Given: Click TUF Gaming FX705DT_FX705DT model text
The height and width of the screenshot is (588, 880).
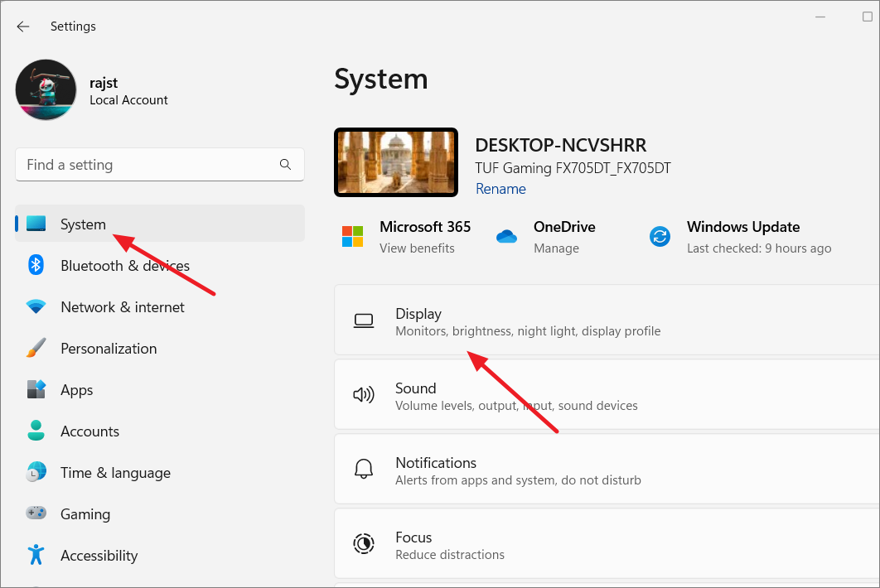Looking at the screenshot, I should click(573, 168).
